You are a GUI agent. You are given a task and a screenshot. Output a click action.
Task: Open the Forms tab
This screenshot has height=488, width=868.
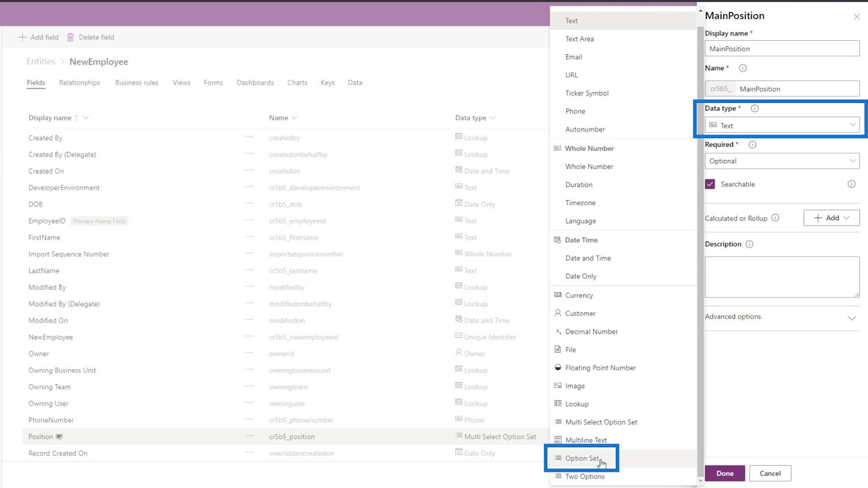(x=213, y=83)
